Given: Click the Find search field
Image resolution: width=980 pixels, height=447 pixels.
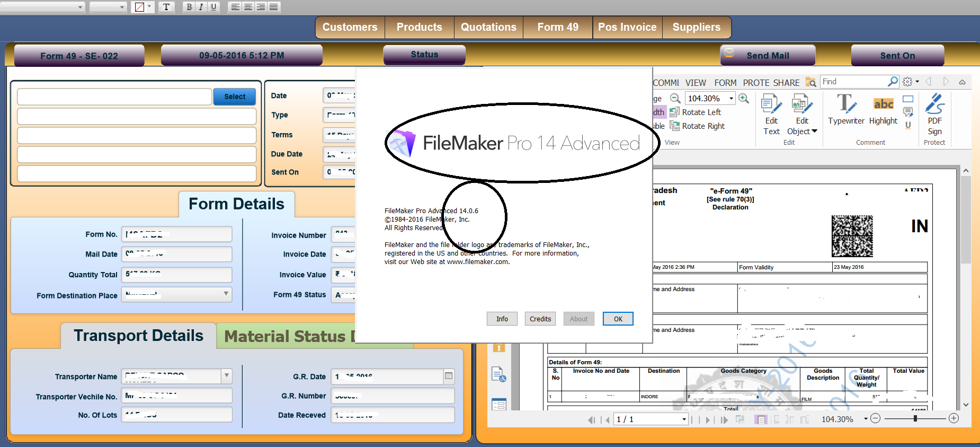Looking at the screenshot, I should pyautogui.click(x=853, y=82).
